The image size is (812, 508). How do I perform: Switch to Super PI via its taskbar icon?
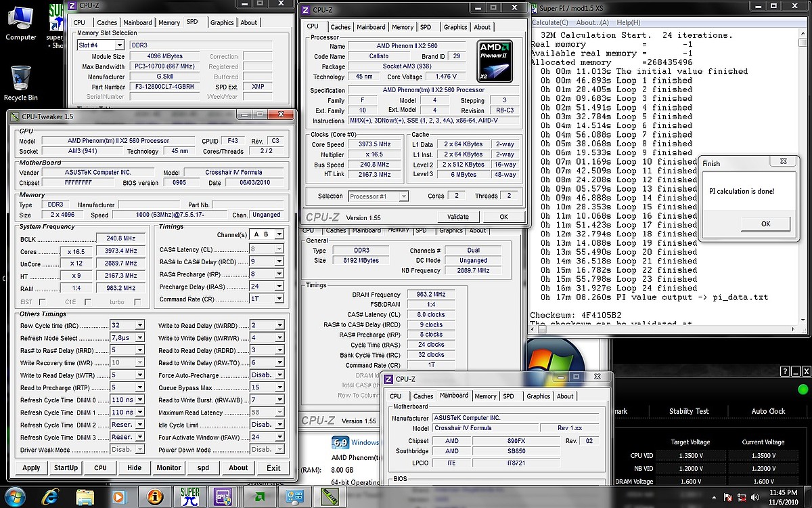(x=190, y=496)
